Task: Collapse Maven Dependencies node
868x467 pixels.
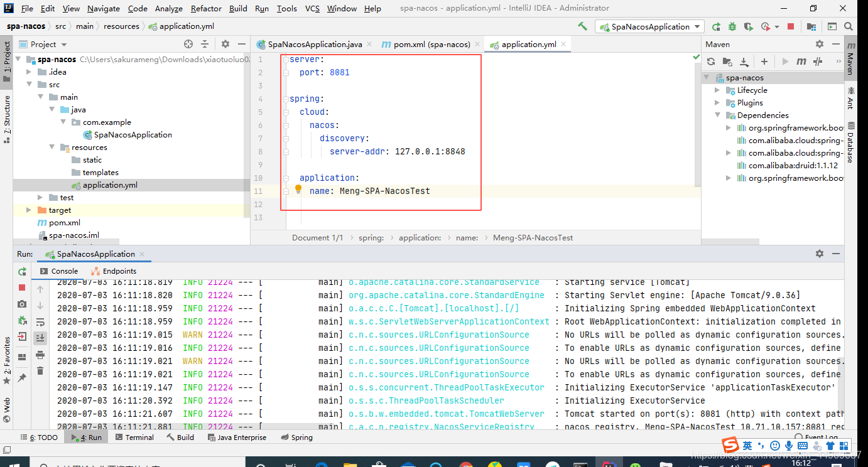Action: pyautogui.click(x=717, y=115)
